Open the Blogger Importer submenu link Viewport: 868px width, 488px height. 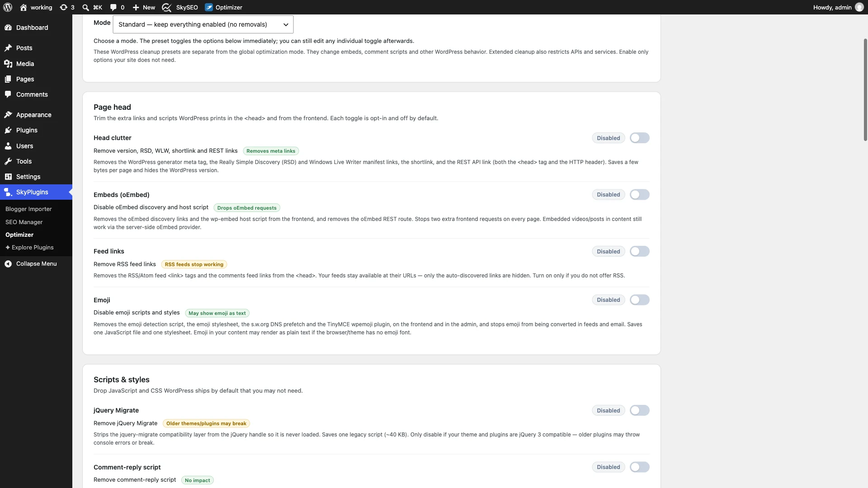[x=28, y=209]
